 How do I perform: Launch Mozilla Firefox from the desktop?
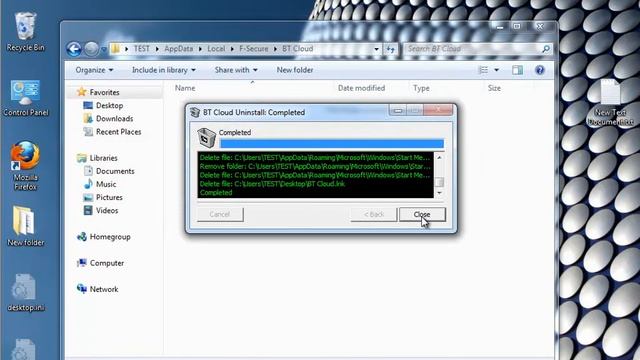25,166
